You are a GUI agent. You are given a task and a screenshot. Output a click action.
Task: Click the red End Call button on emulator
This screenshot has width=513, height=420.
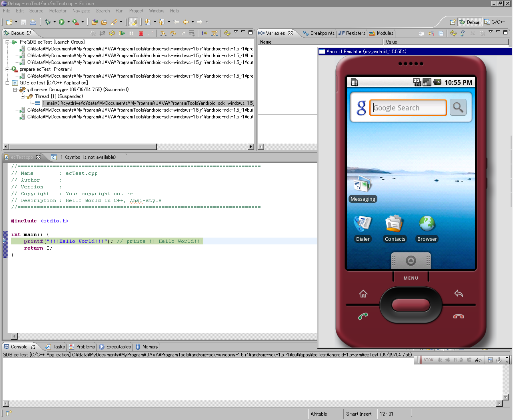tap(459, 316)
